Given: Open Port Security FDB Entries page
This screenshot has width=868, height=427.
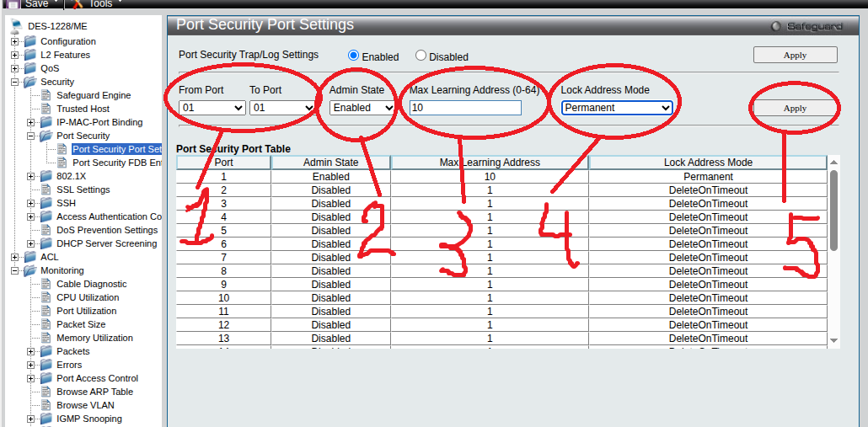Looking at the screenshot, I should tap(116, 163).
